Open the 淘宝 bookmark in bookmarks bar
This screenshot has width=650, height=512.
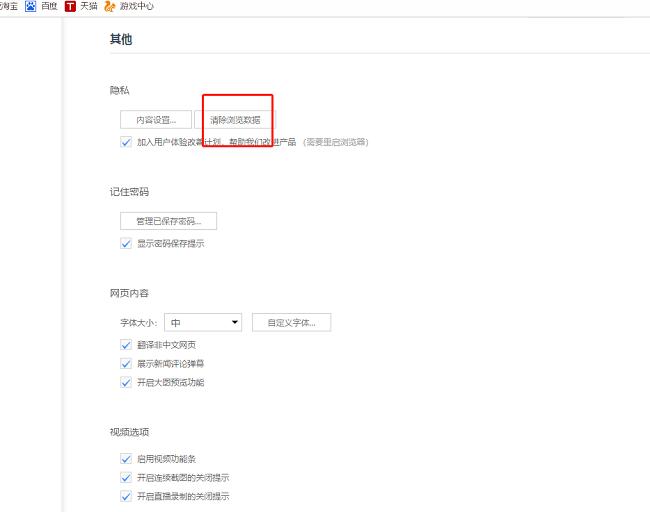(8, 6)
